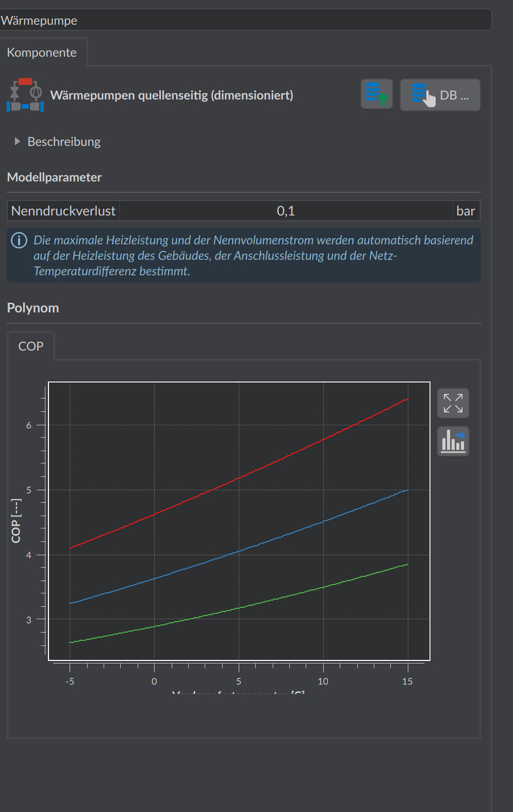The height and width of the screenshot is (812, 513).
Task: Open the component database with DB button
Action: coord(440,95)
